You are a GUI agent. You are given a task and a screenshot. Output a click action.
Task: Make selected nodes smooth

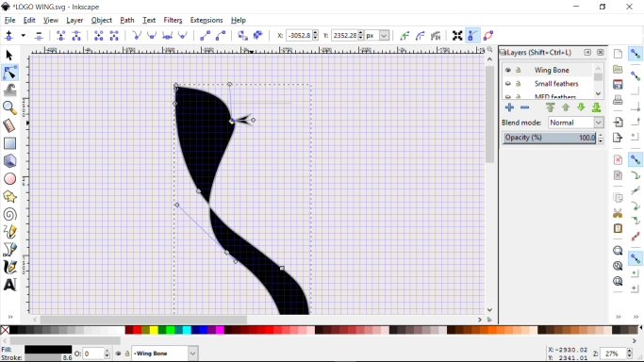152,36
